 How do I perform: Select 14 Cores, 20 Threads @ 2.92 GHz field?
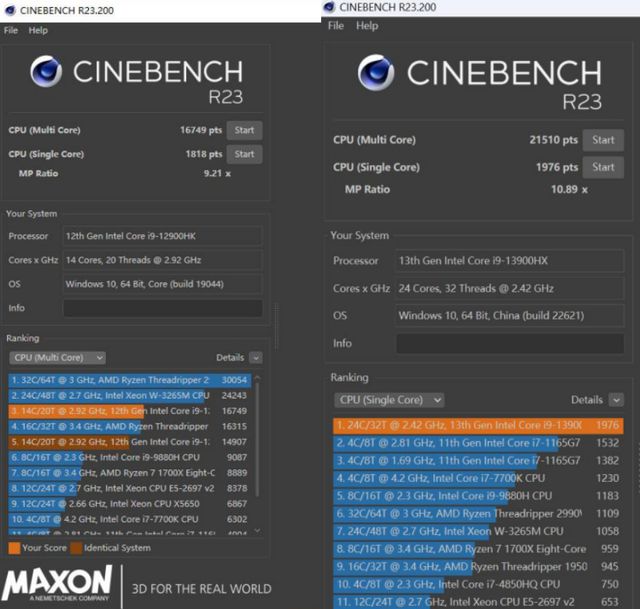(162, 260)
